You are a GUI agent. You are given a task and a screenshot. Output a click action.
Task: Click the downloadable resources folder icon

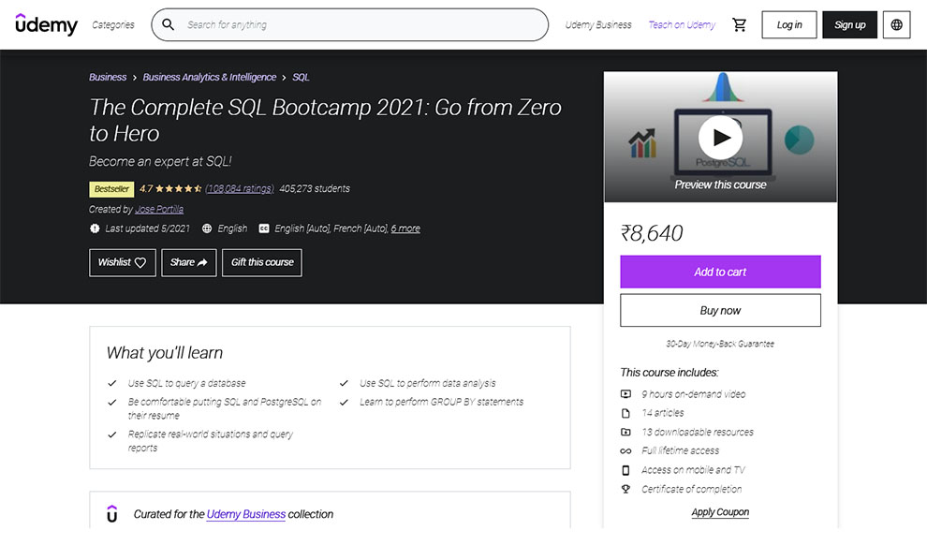(625, 433)
